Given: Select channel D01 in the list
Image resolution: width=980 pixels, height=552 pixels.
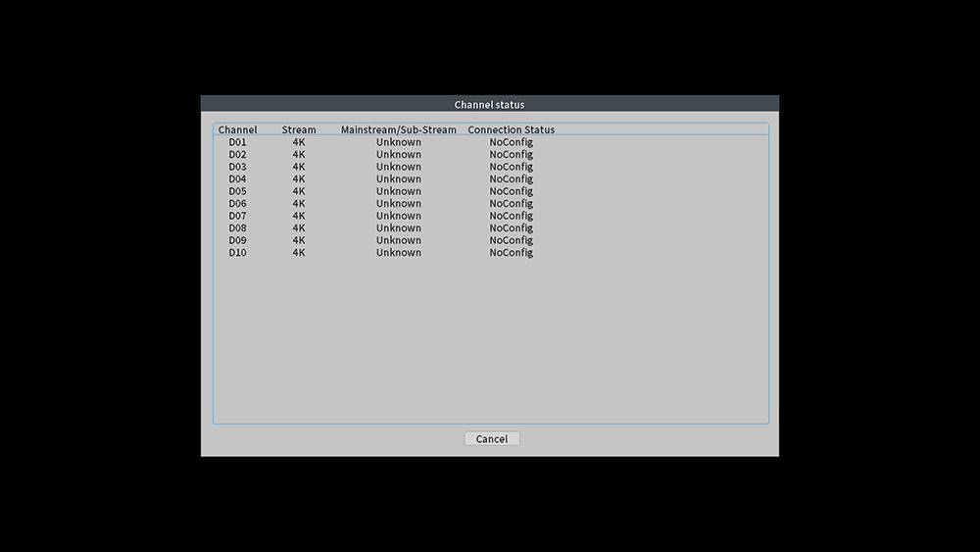Looking at the screenshot, I should point(238,142).
